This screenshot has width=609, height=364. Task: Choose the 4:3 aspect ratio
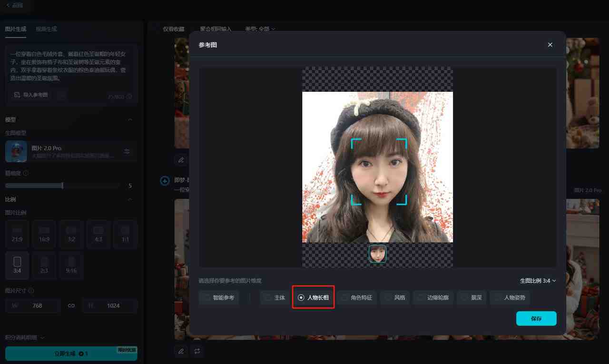click(98, 234)
